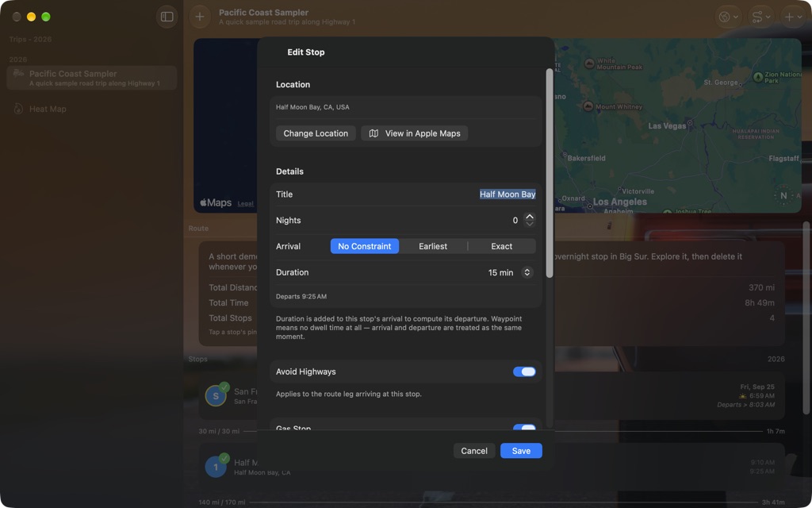
Task: Click the Los Angeles city marker
Action: pos(590,206)
